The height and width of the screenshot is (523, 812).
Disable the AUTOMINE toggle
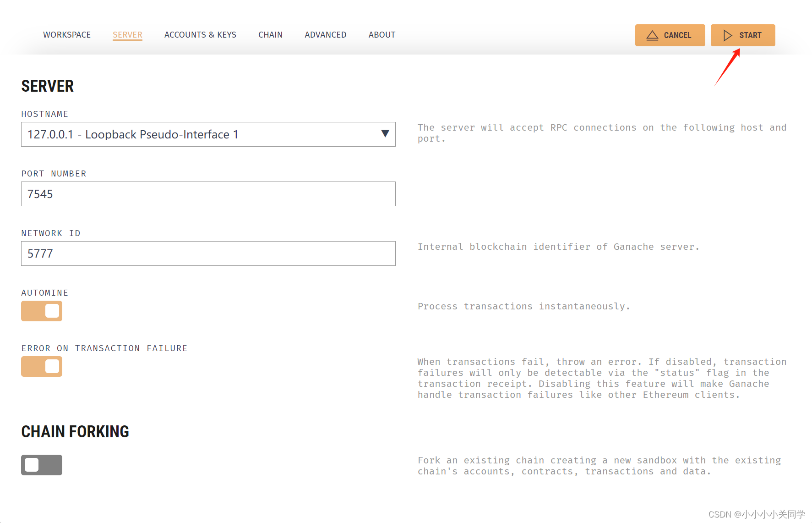[x=42, y=311]
